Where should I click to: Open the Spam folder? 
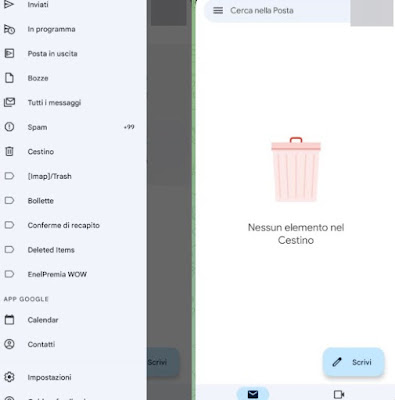(x=73, y=127)
